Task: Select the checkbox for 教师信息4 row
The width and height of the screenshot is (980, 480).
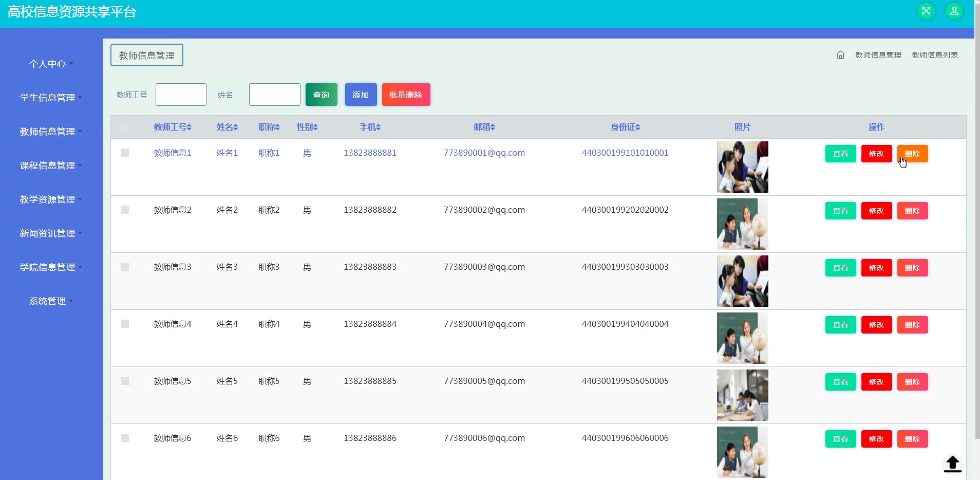Action: pyautogui.click(x=125, y=324)
